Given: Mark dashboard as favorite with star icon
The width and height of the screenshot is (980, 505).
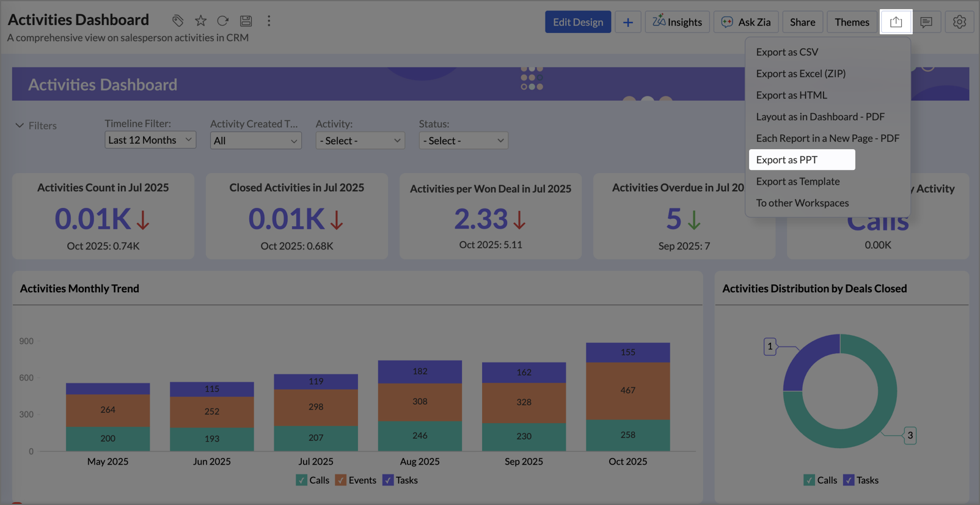Looking at the screenshot, I should pyautogui.click(x=200, y=21).
